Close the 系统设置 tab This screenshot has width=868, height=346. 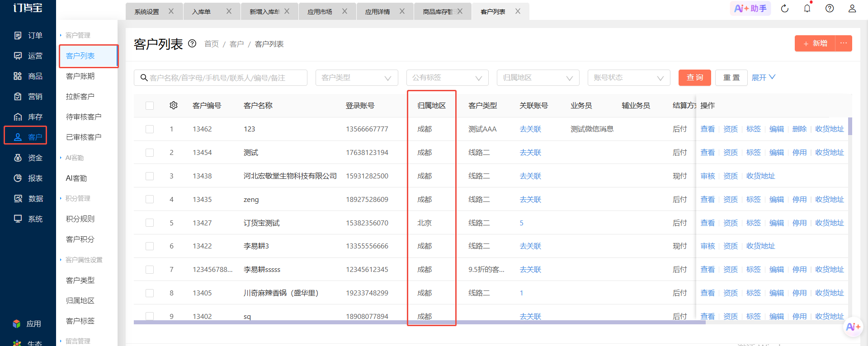tap(171, 11)
